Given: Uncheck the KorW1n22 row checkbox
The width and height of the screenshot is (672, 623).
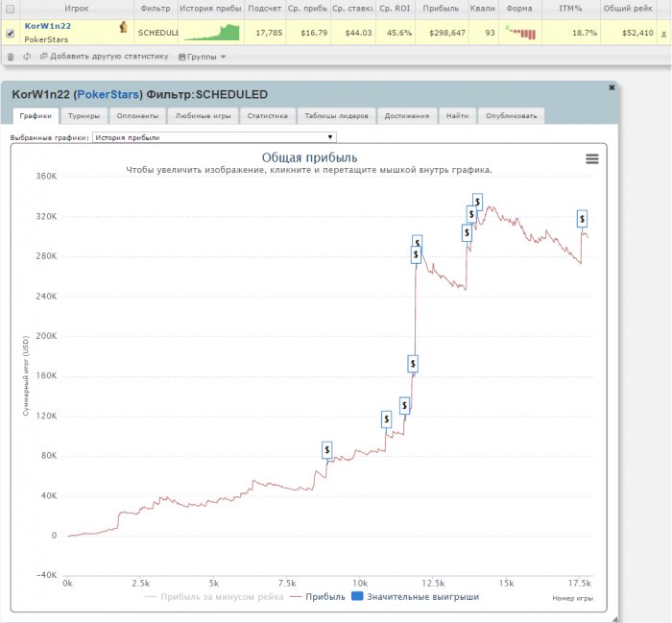Looking at the screenshot, I should click(11, 33).
